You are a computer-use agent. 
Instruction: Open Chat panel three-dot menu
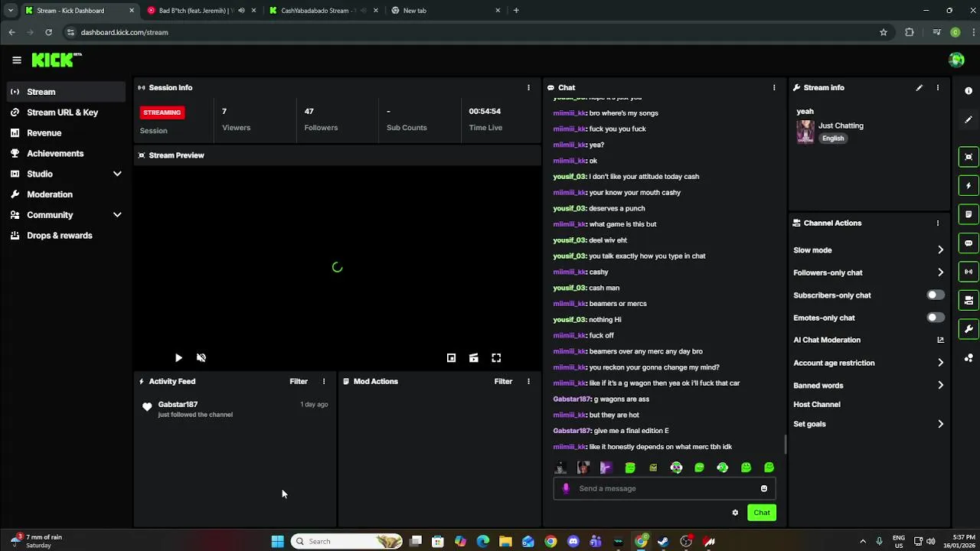(x=774, y=87)
